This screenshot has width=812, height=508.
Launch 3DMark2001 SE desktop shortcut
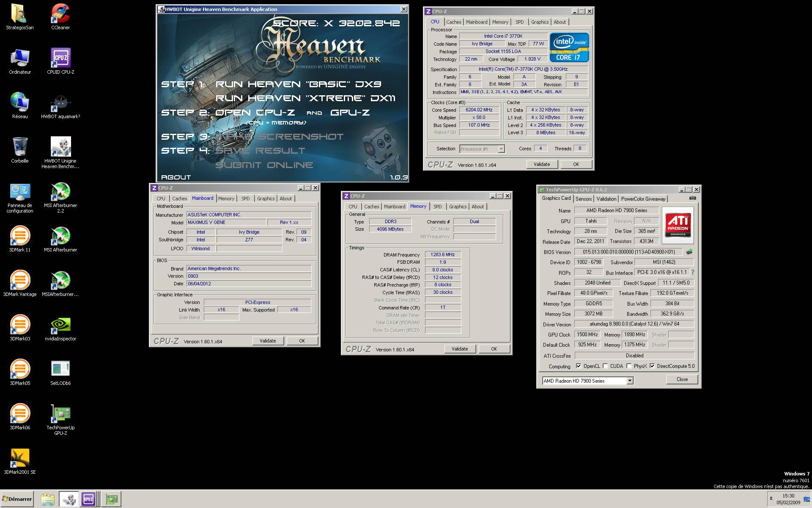pos(20,461)
